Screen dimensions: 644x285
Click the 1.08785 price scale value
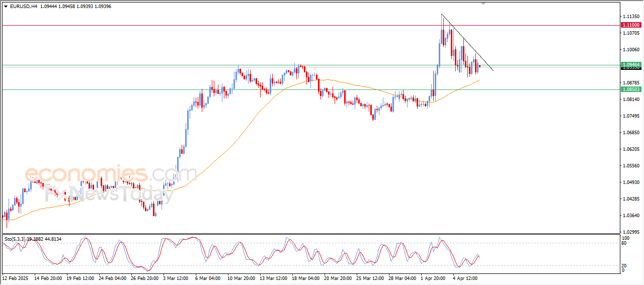[x=631, y=82]
